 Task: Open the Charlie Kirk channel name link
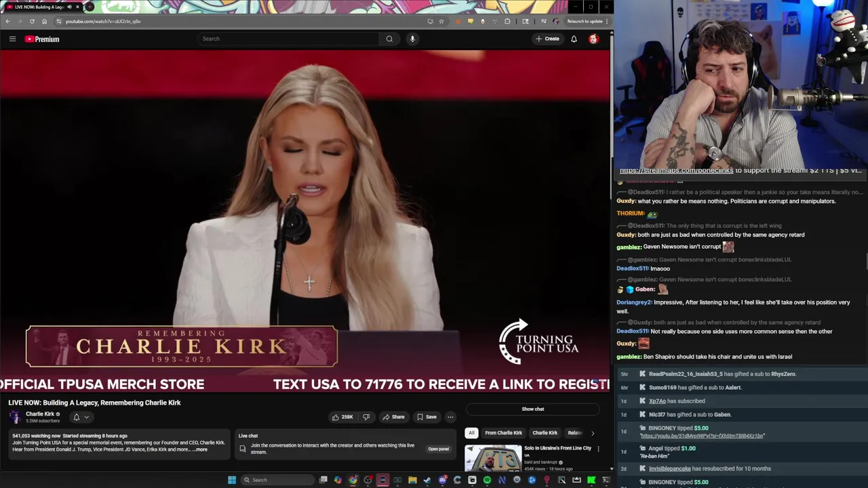click(40, 414)
